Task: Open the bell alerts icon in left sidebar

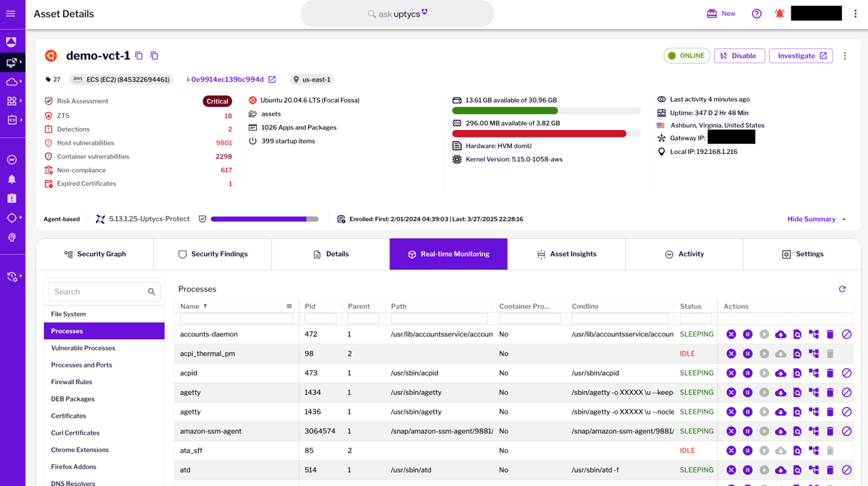Action: tap(12, 179)
